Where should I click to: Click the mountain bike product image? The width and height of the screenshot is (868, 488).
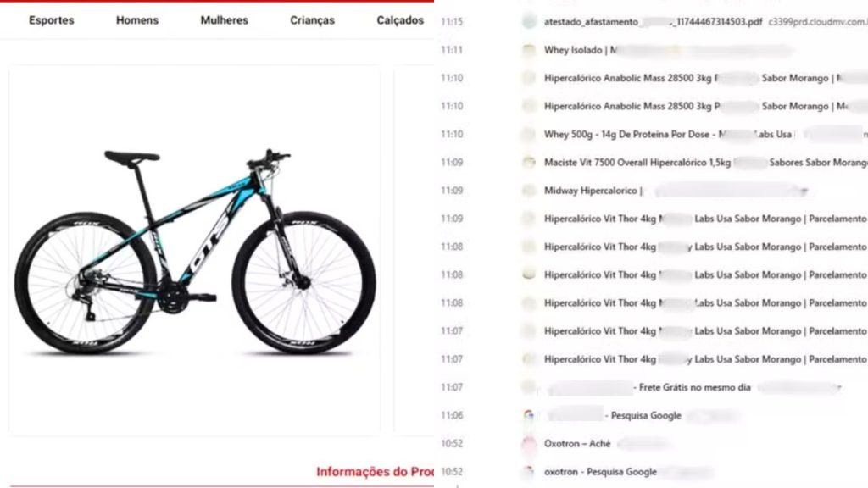(195, 252)
